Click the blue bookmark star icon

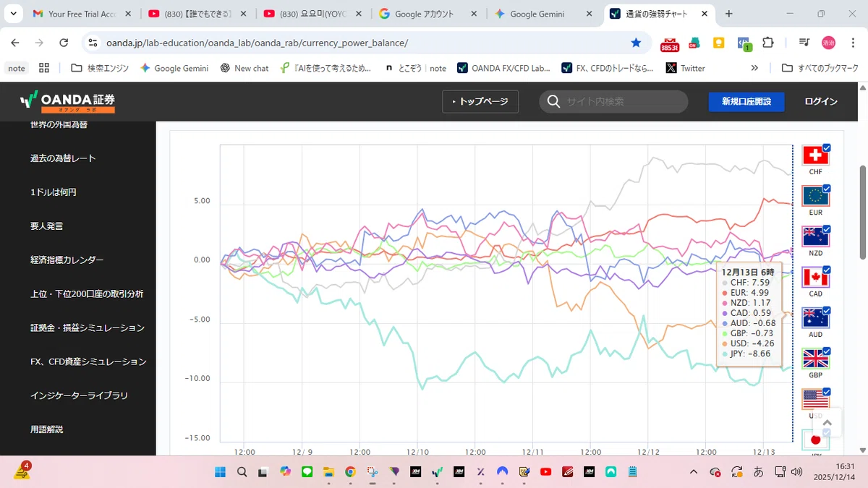[x=636, y=43]
